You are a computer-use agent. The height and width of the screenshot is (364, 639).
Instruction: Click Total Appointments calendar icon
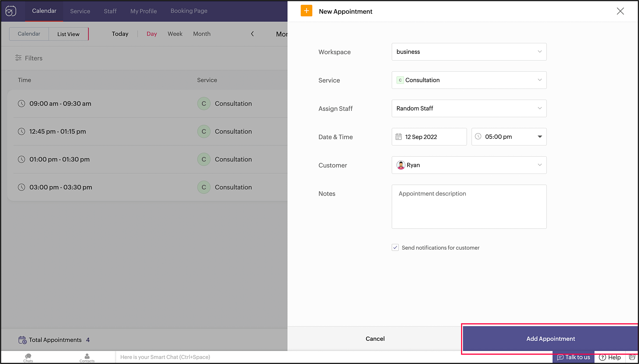point(22,340)
